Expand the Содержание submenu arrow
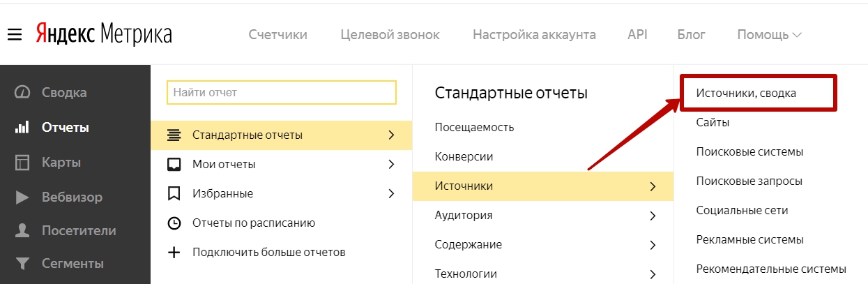Screen dimensions: 868x284 tap(653, 245)
